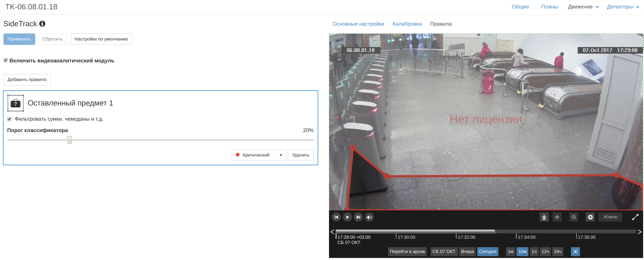Play the video
Image resolution: width=644 pixels, height=260 pixels.
point(347,217)
